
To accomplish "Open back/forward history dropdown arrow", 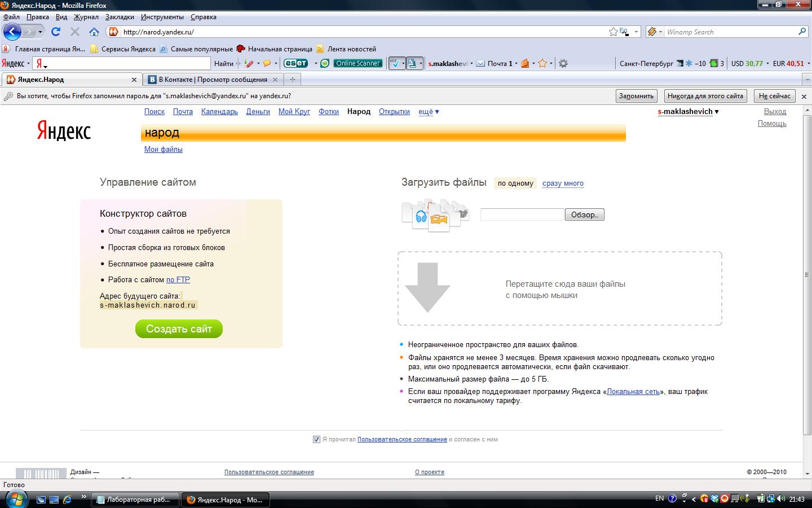I will point(40,32).
